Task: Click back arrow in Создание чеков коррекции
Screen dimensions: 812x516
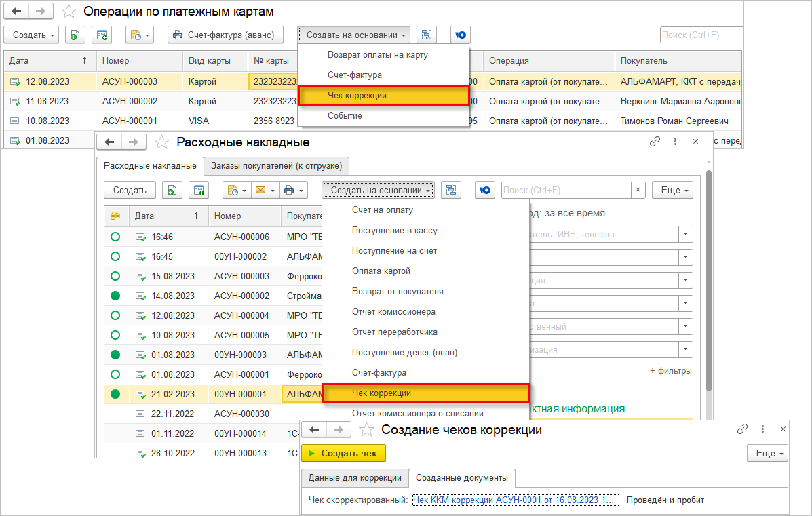Action: pos(314,429)
